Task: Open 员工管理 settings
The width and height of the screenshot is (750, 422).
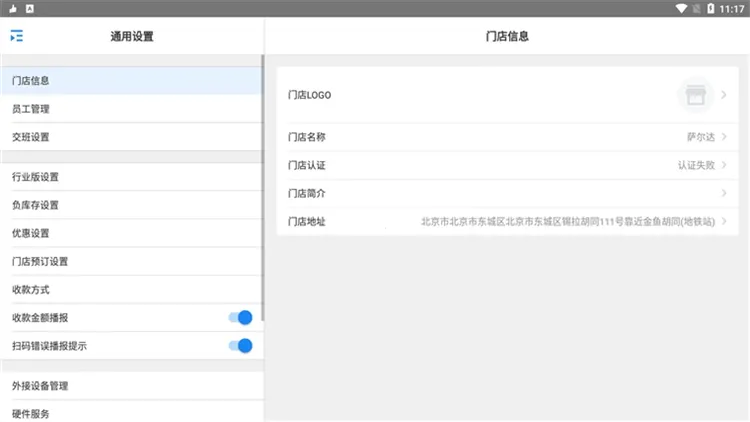Action: pyautogui.click(x=31, y=109)
